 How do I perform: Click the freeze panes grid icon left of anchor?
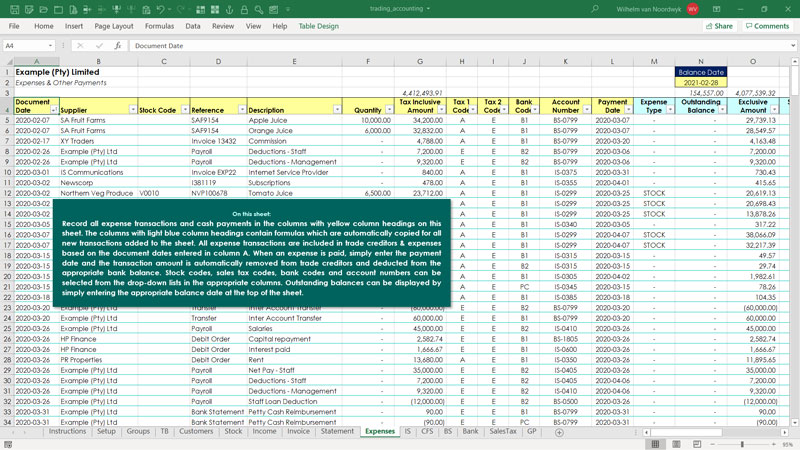point(215,10)
